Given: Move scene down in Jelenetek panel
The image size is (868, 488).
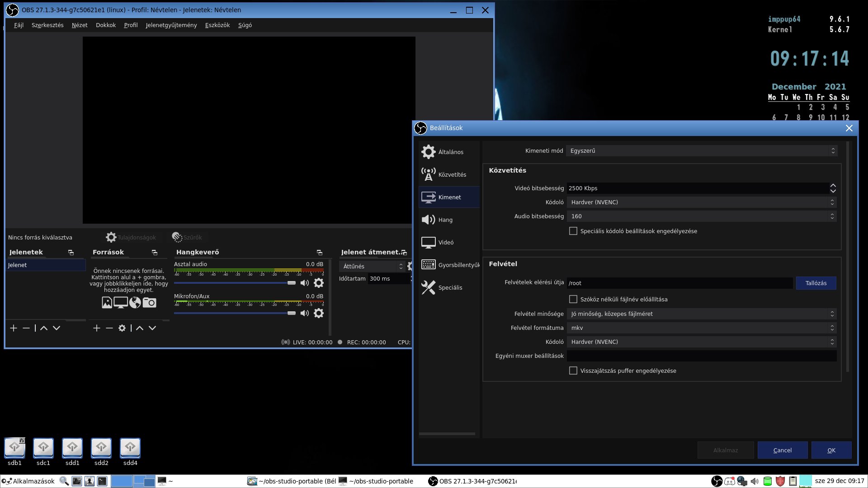Looking at the screenshot, I should coord(57,328).
